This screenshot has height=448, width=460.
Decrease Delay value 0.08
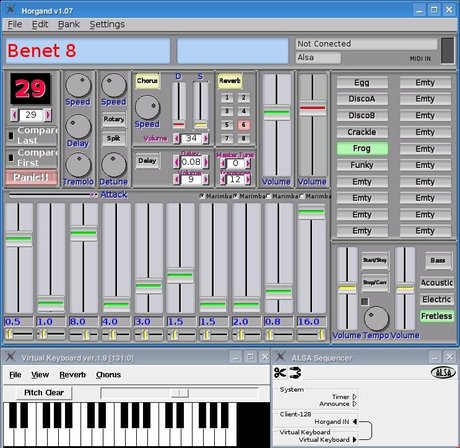coord(177,162)
